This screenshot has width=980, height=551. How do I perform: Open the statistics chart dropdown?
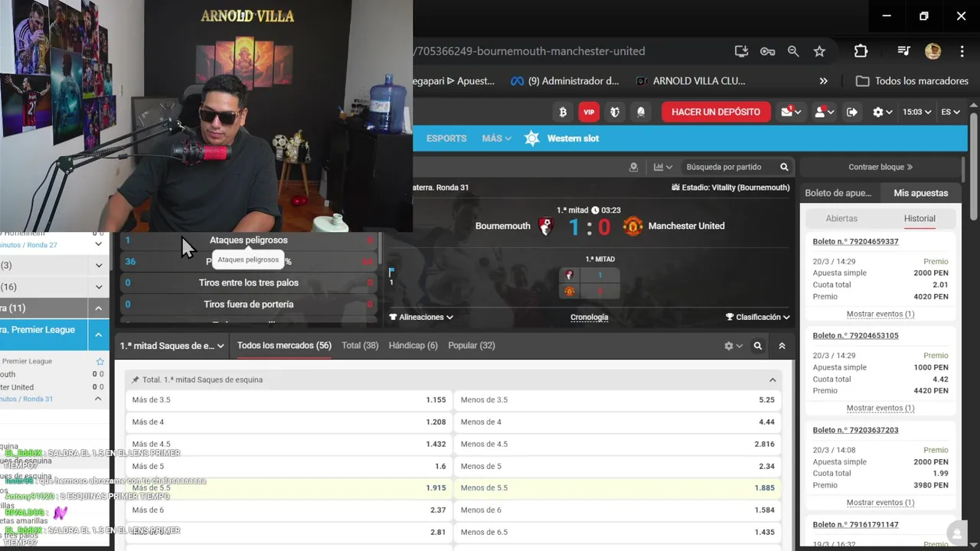(x=662, y=167)
